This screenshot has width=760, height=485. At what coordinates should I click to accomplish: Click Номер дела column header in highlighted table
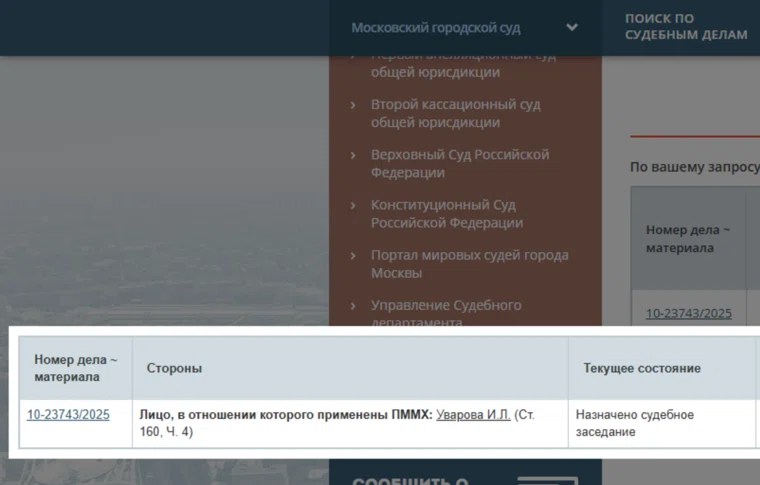click(x=75, y=368)
